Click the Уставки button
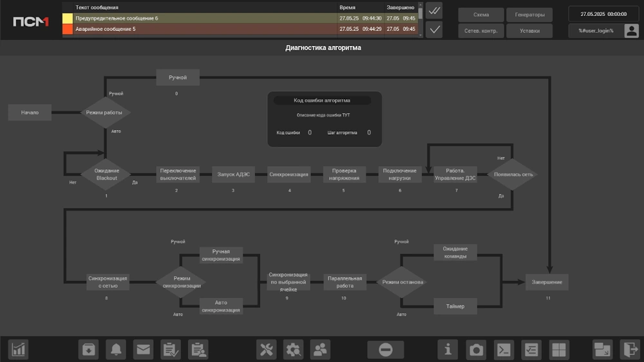This screenshot has height=362, width=644. coord(529,31)
